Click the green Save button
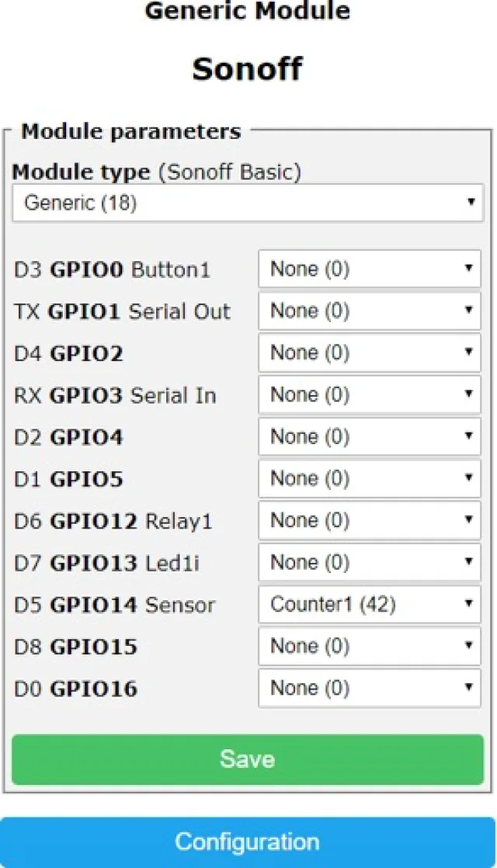 click(x=247, y=759)
